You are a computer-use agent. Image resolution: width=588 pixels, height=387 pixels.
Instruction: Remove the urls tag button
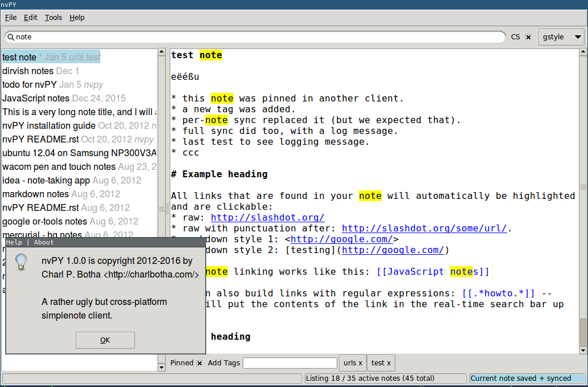pos(353,363)
